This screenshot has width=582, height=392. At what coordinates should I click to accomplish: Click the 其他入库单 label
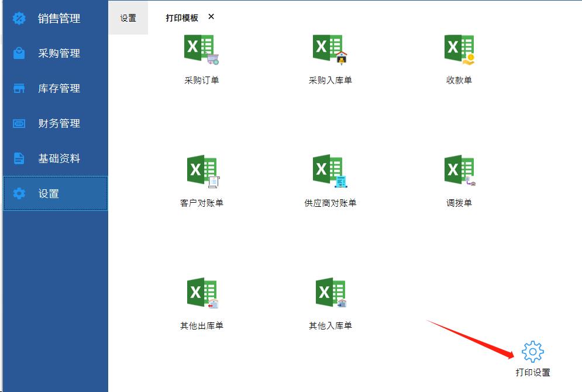click(x=330, y=325)
